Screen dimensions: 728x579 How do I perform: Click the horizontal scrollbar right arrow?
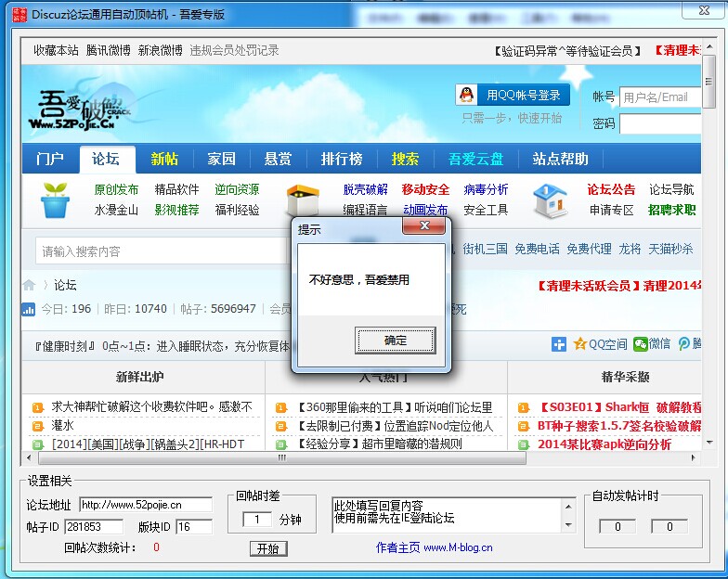(693, 457)
